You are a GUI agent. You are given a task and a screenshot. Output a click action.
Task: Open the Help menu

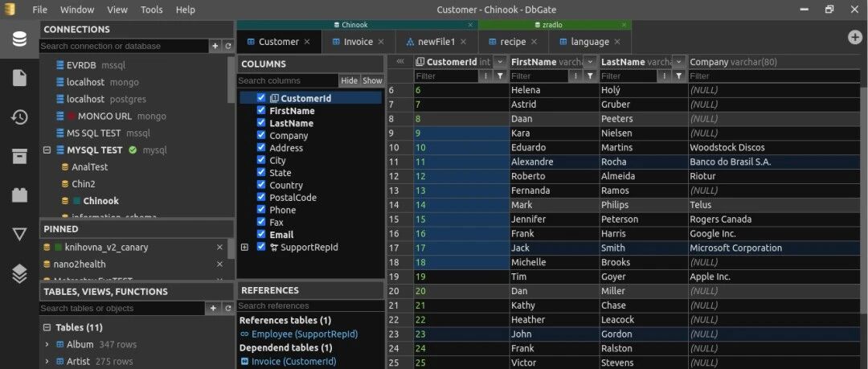click(x=186, y=10)
